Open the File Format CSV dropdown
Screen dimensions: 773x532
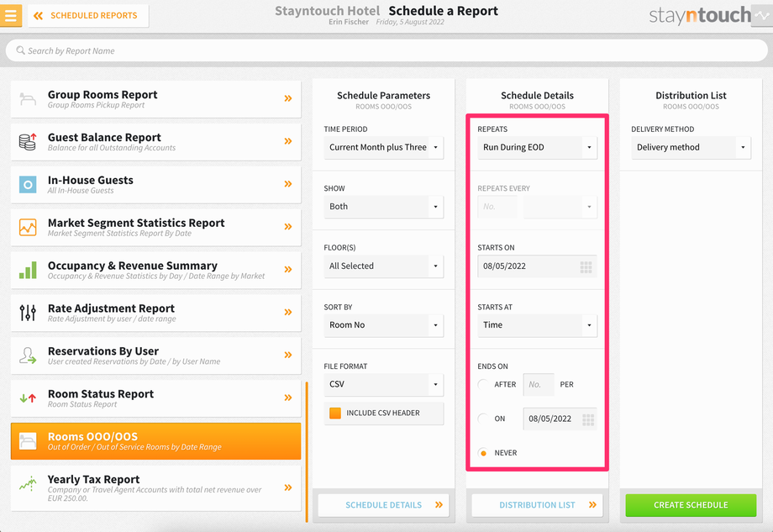pyautogui.click(x=383, y=384)
